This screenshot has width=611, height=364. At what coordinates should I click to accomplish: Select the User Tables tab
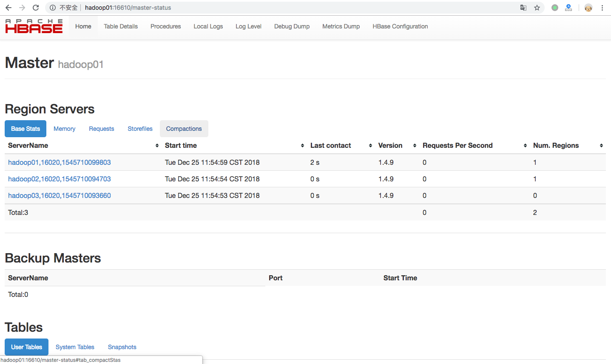coord(27,347)
